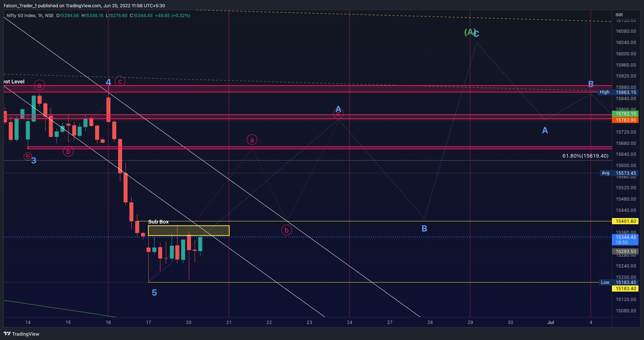The image size is (644, 340).
Task: Click the change value +48.65 (+0.32%)
Action: (172, 16)
